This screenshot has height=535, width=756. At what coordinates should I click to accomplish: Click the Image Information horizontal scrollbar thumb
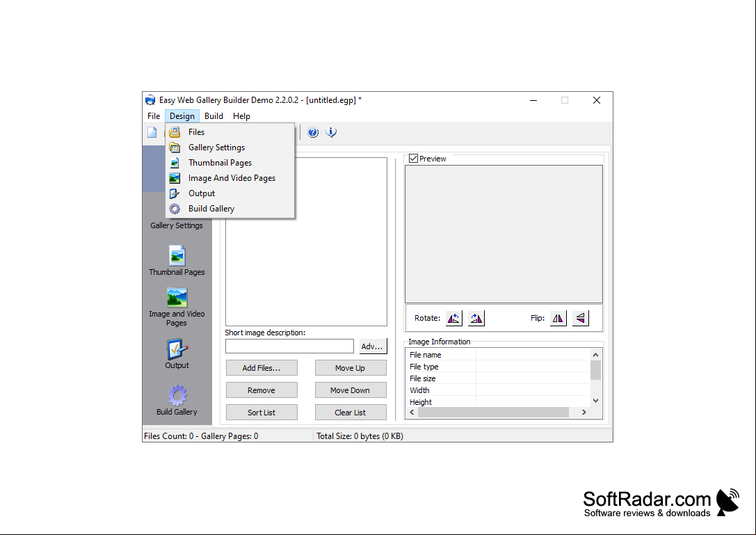493,413
